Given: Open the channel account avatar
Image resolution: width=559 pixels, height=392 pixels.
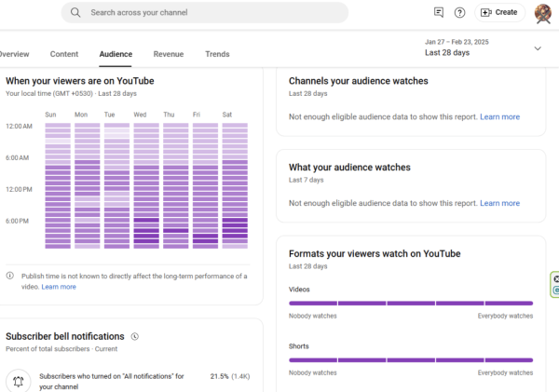Looking at the screenshot, I should coord(542,12).
